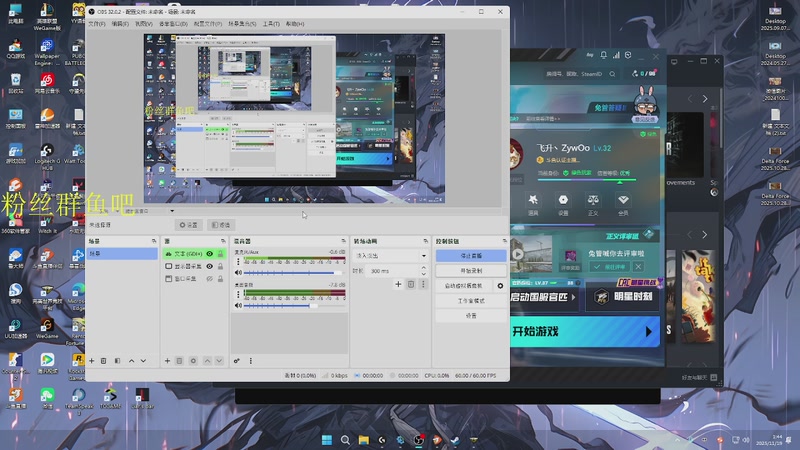Viewport: 800px width, 450px height.
Task: Open Help menu in OBS
Action: [x=295, y=24]
